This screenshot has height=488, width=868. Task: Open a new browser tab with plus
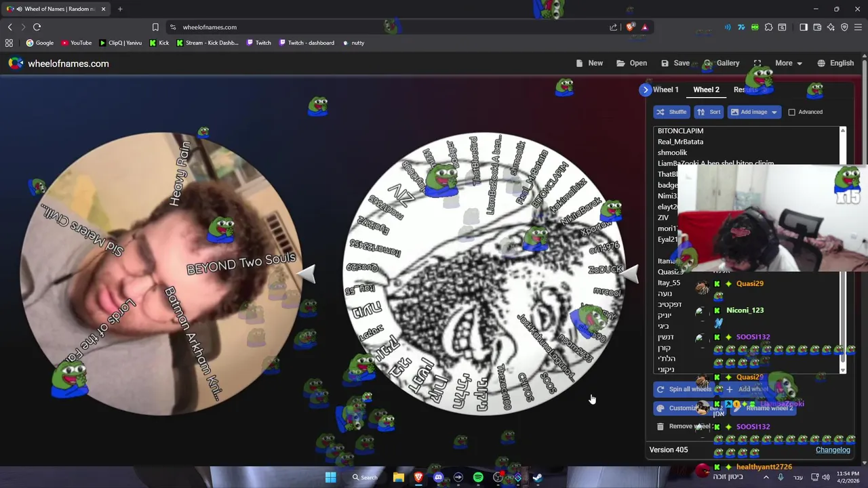tap(120, 9)
